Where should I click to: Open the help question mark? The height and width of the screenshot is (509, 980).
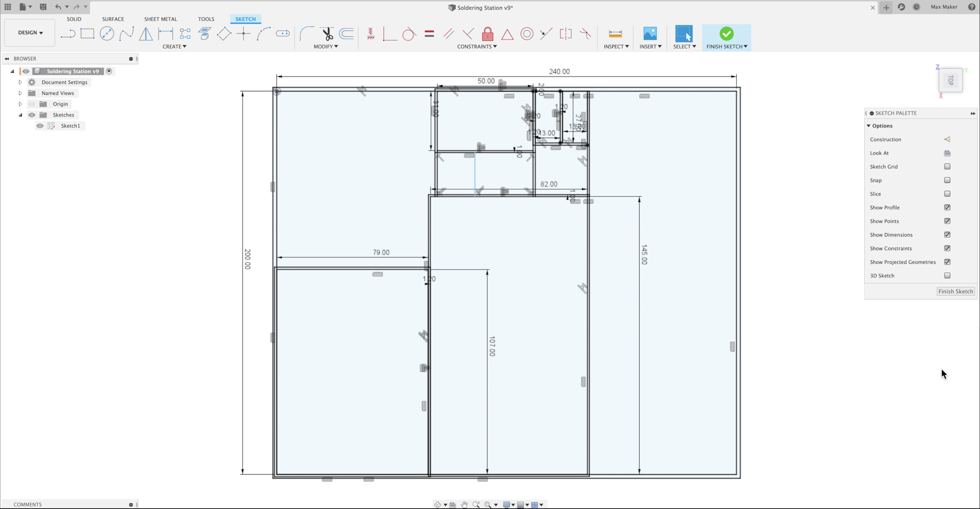pos(972,7)
